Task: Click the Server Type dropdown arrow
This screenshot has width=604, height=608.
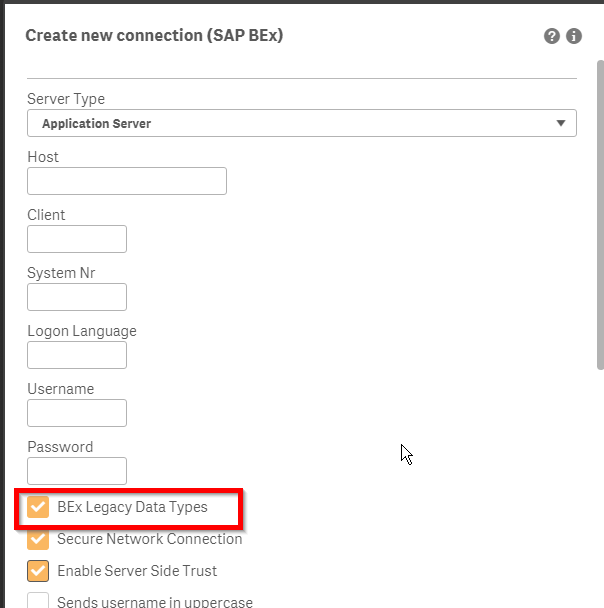Action: point(561,124)
